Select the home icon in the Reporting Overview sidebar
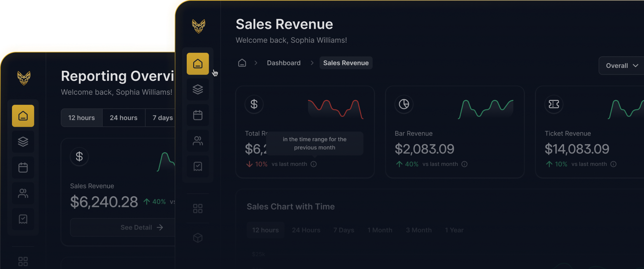The image size is (644, 269). pyautogui.click(x=23, y=116)
